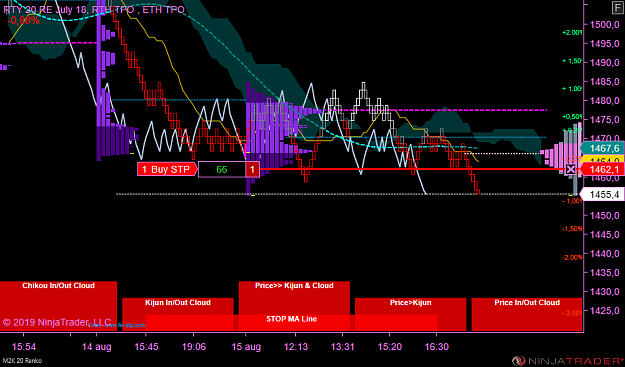
Task: Click the white 1455,4 price marker
Action: 602,194
